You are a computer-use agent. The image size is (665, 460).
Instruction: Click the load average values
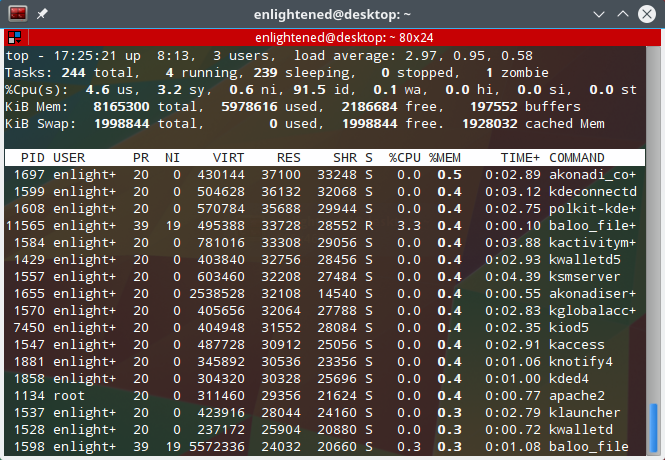tap(469, 56)
